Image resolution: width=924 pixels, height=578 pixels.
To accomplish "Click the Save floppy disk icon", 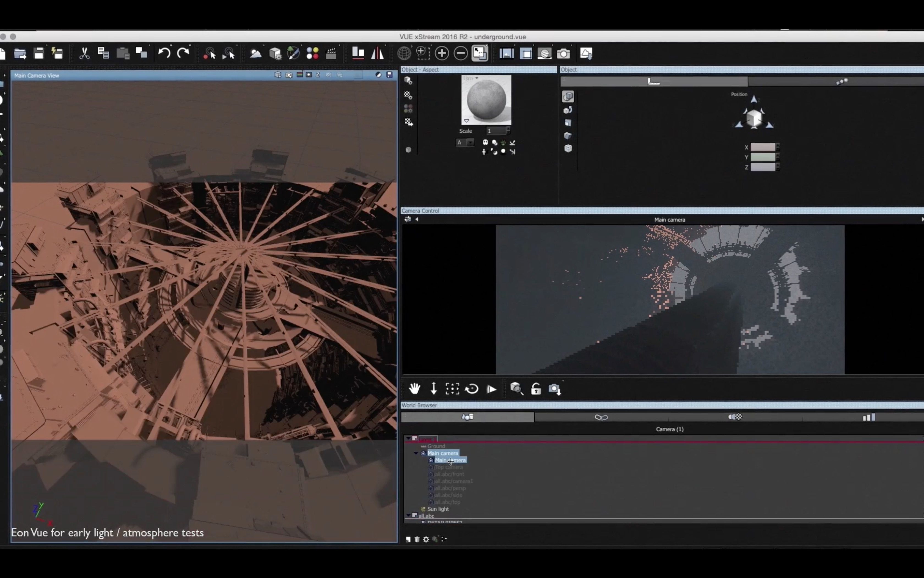I will tap(39, 53).
